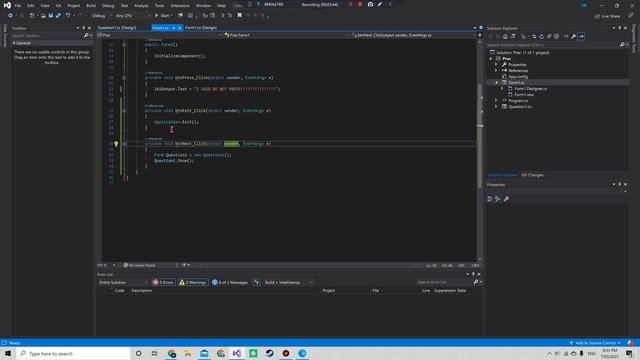Screen dimensions: 640x360
Task: Click Alphabetical sort icon in Properties panel
Action: [x=498, y=199]
